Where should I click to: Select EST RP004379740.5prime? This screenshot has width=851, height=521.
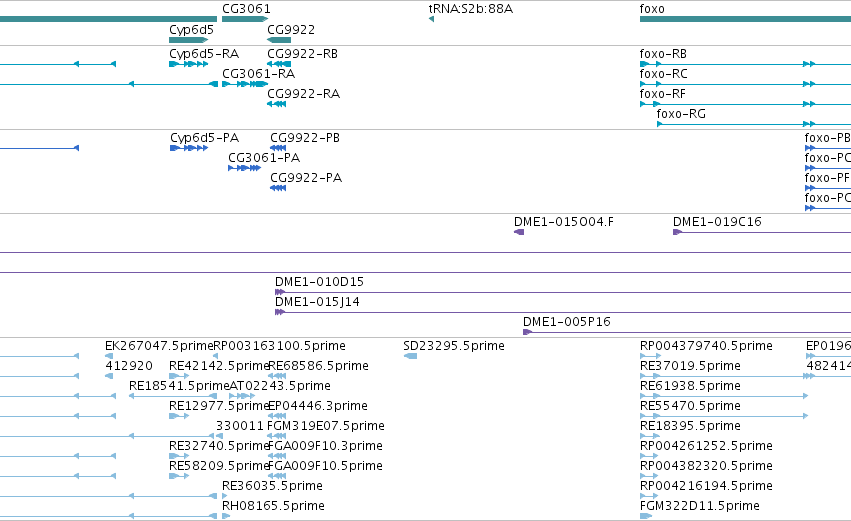(x=706, y=346)
